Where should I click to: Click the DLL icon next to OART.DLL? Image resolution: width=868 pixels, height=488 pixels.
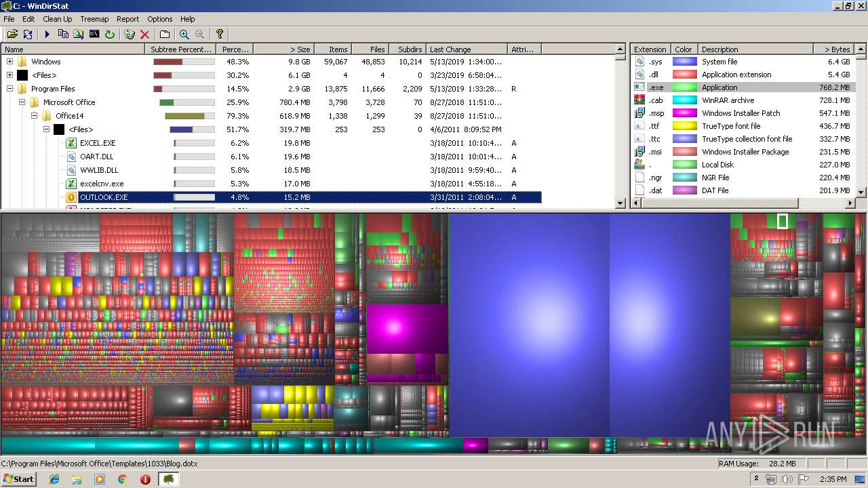(71, 157)
